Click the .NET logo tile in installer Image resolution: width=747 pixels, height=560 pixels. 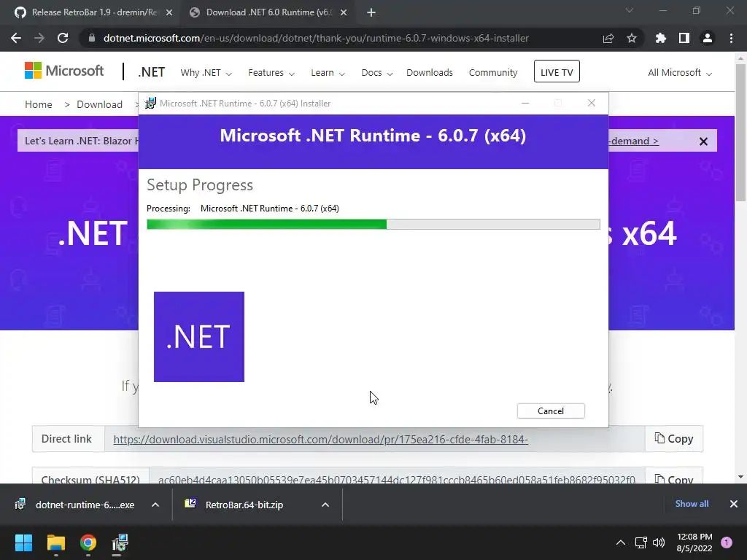(x=199, y=337)
